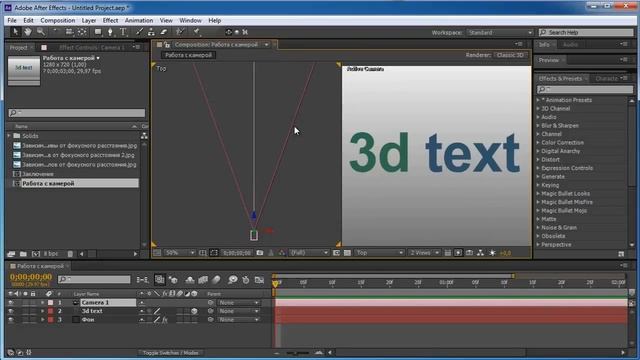
Task: Select the Type text tool
Action: (x=123, y=32)
